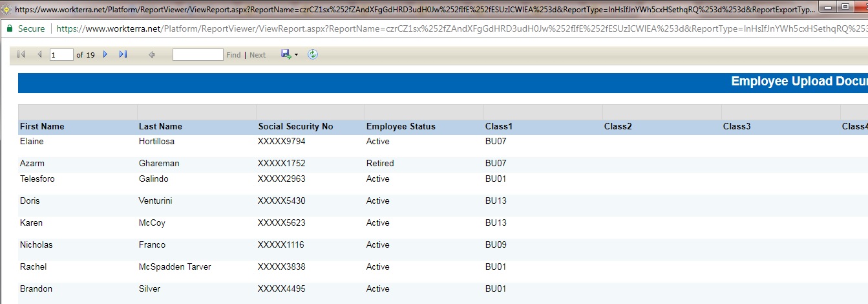
Task: Click the current page number box
Action: coord(61,55)
